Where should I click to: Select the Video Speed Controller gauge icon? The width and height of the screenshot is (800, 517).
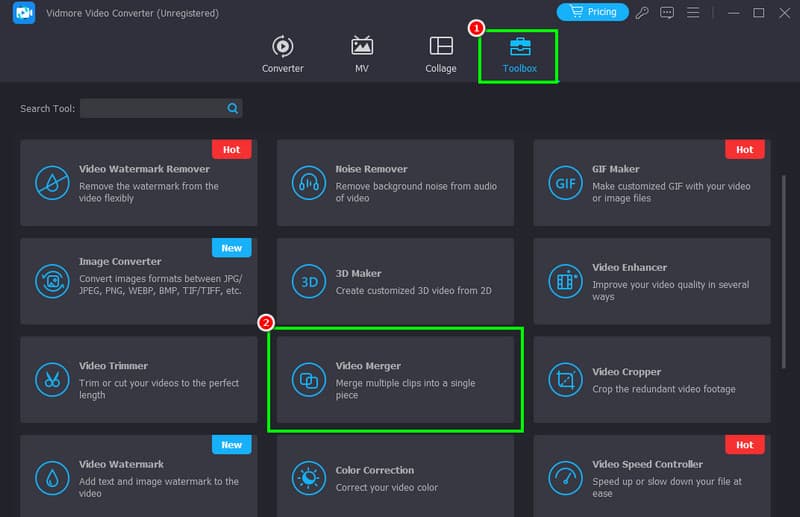pyautogui.click(x=564, y=477)
